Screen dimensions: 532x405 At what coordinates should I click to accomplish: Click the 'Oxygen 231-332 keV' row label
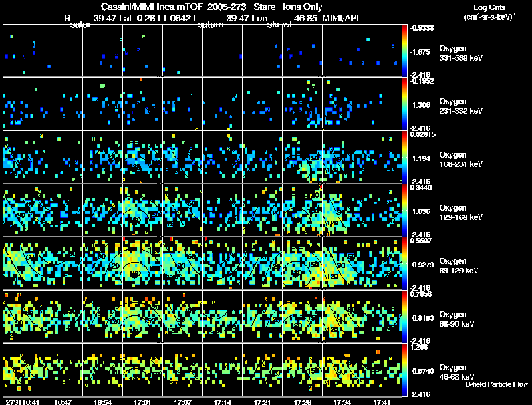point(461,106)
